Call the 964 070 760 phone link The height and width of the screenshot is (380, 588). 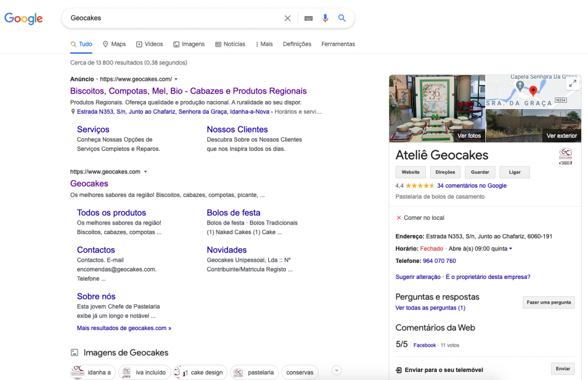click(x=439, y=261)
